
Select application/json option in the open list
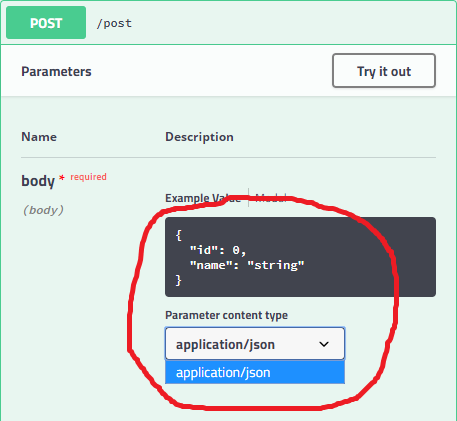[255, 372]
